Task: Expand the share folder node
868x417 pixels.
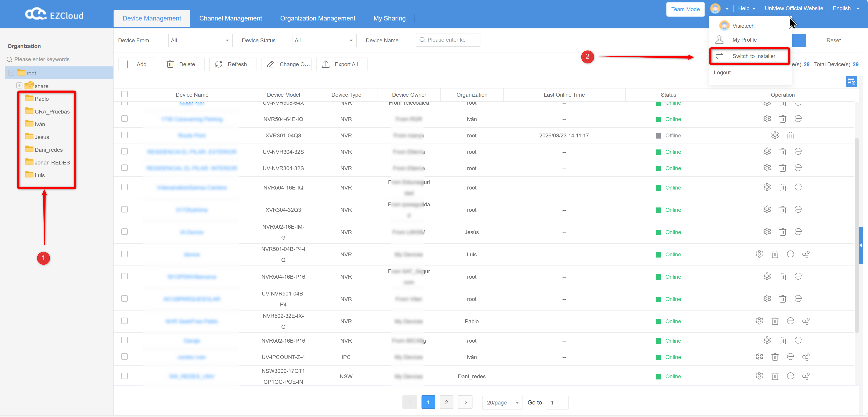Action: click(19, 86)
